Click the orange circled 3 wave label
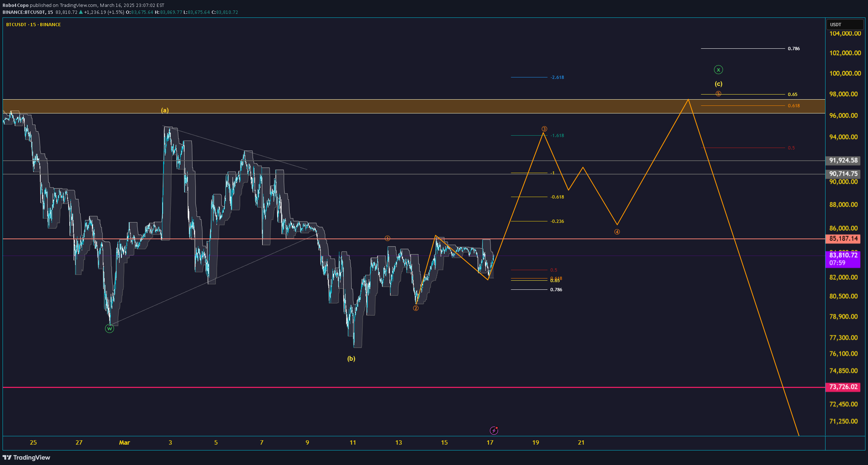 (544, 129)
